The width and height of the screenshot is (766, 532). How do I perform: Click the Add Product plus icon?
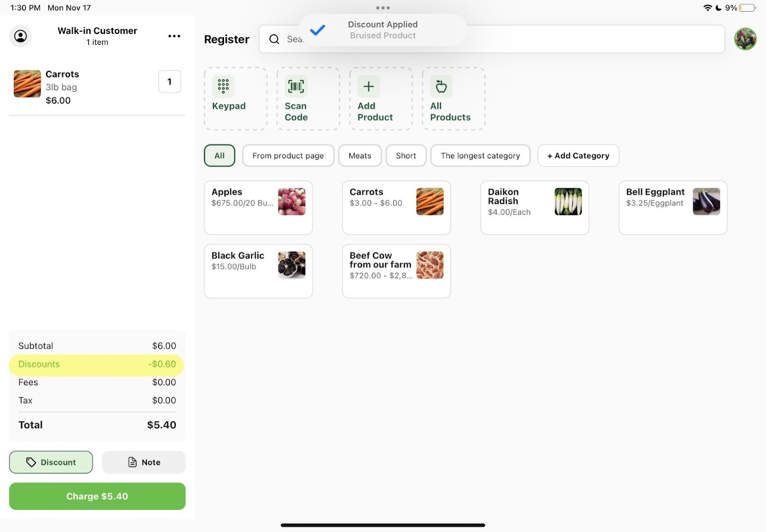pyautogui.click(x=368, y=87)
